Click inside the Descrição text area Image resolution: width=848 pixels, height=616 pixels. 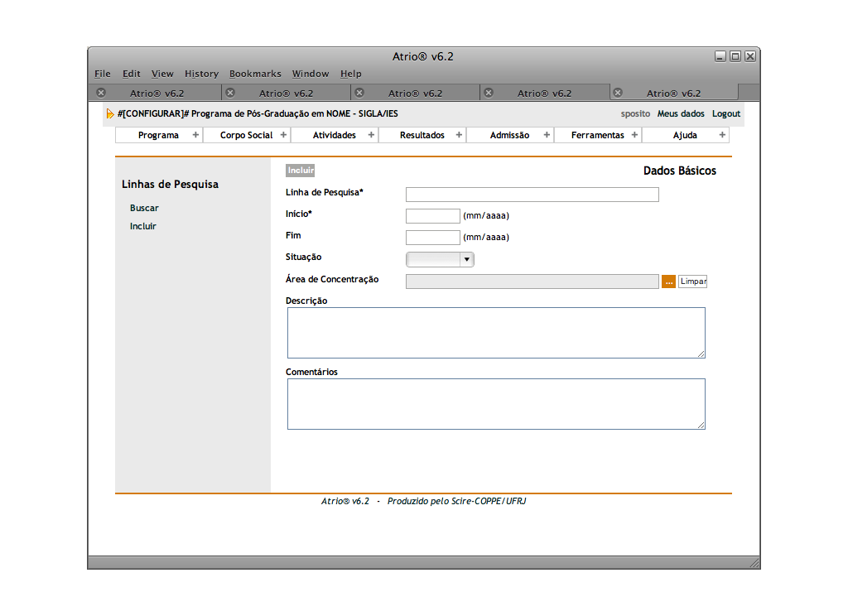pos(495,333)
